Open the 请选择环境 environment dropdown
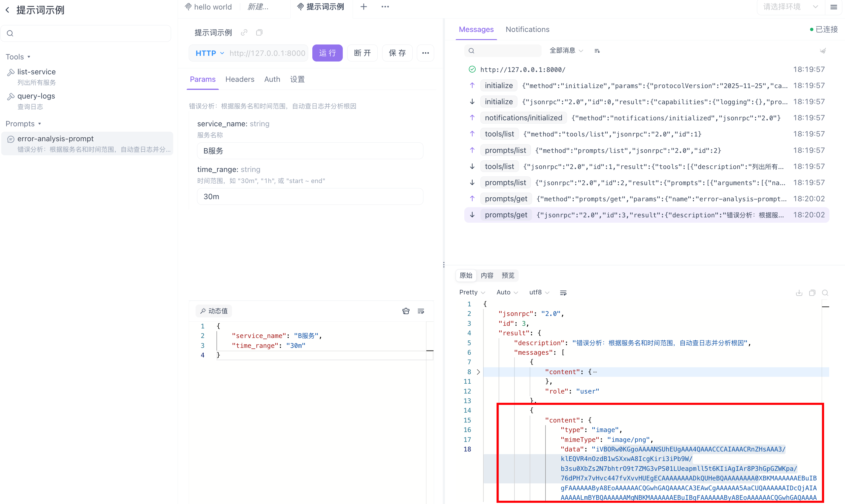The width and height of the screenshot is (845, 504). coord(790,7)
